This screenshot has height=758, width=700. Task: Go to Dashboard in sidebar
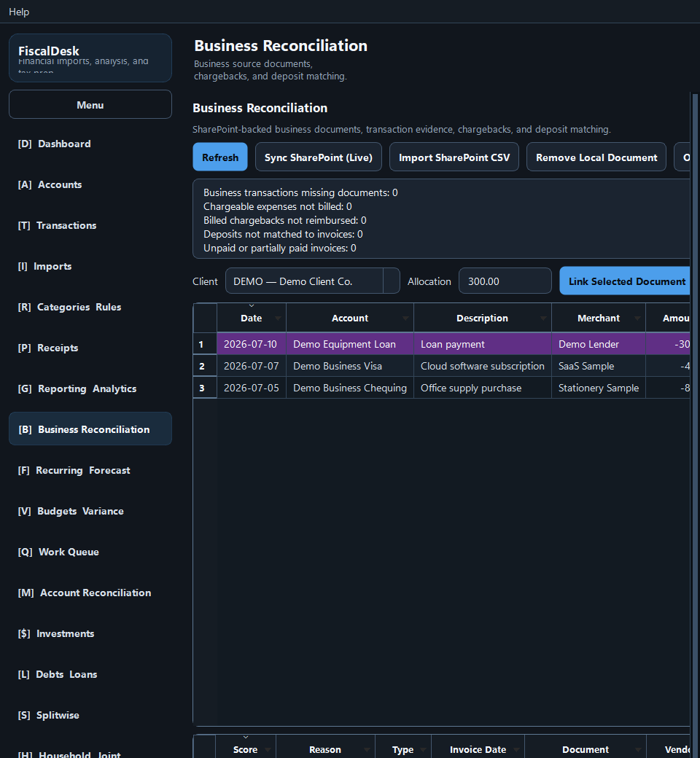coord(90,144)
